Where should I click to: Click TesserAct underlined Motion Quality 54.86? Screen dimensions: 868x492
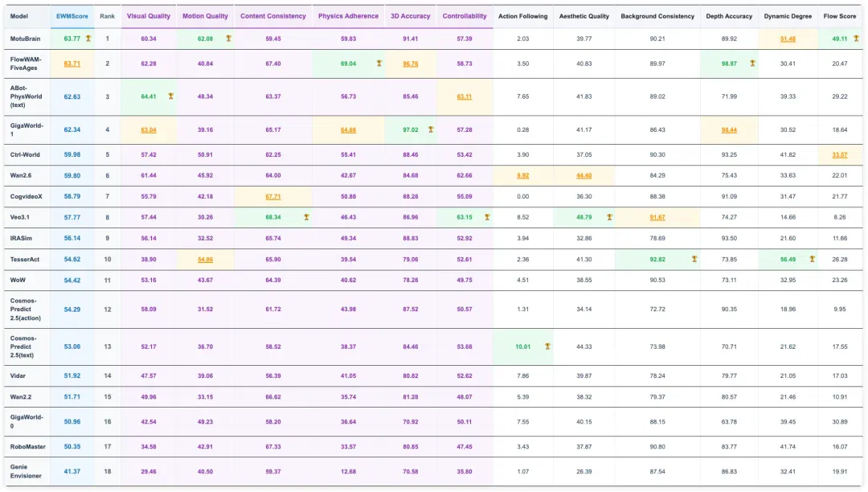206,259
